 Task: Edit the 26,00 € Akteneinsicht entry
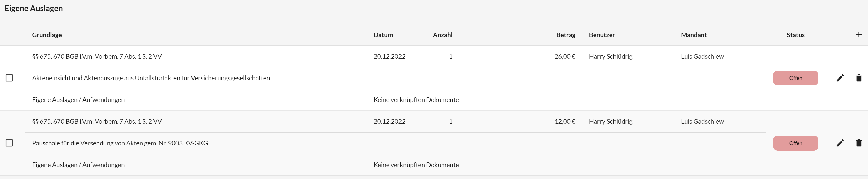(x=840, y=78)
